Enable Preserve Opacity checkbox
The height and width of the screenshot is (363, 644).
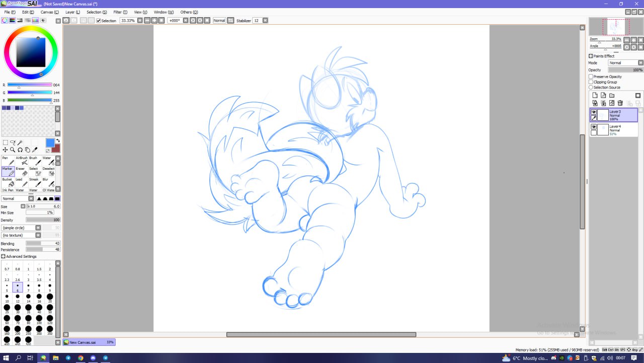[x=591, y=77]
